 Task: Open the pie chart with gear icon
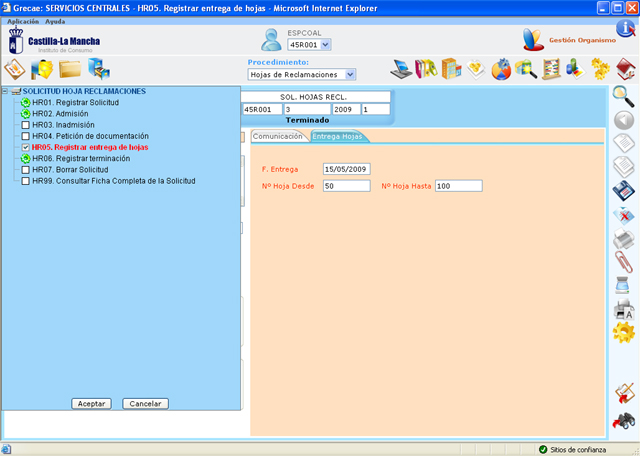coord(501,69)
